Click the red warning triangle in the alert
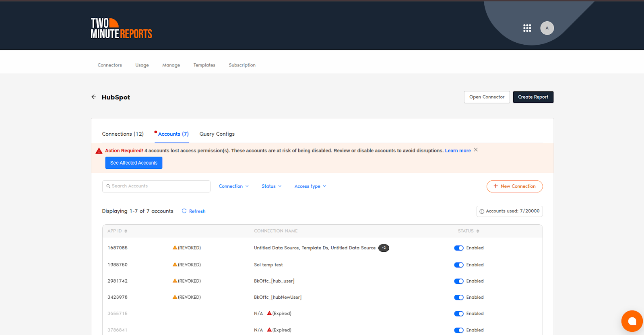Image resolution: width=644 pixels, height=335 pixels. [x=99, y=151]
